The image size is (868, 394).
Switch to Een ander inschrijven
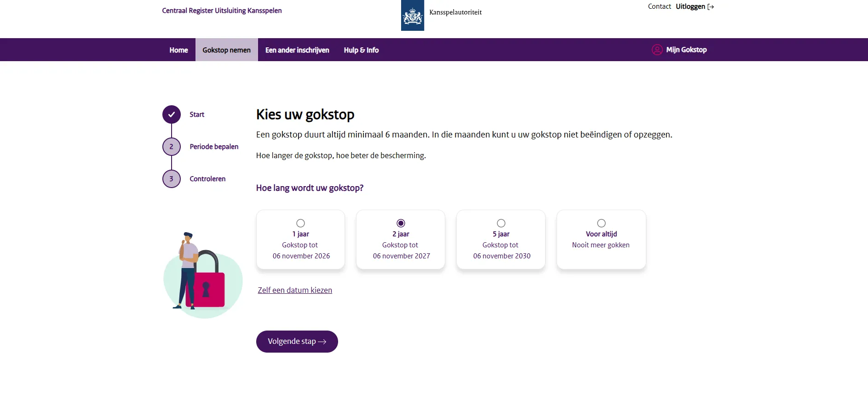(297, 50)
